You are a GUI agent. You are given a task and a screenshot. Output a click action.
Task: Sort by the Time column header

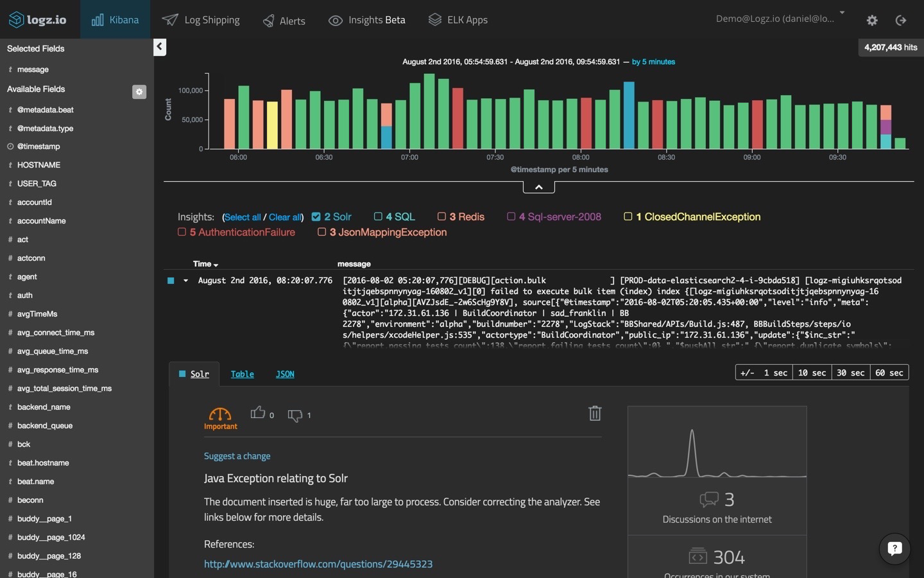coord(205,264)
